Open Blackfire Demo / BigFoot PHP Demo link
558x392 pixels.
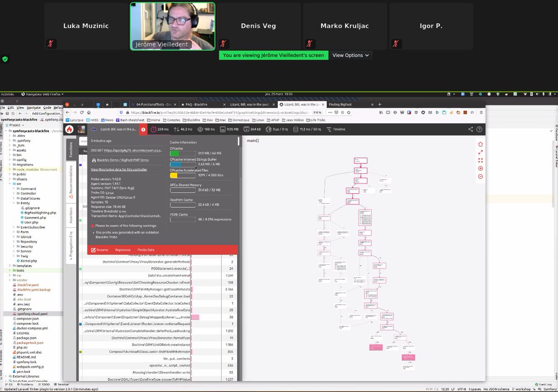pyautogui.click(x=123, y=160)
